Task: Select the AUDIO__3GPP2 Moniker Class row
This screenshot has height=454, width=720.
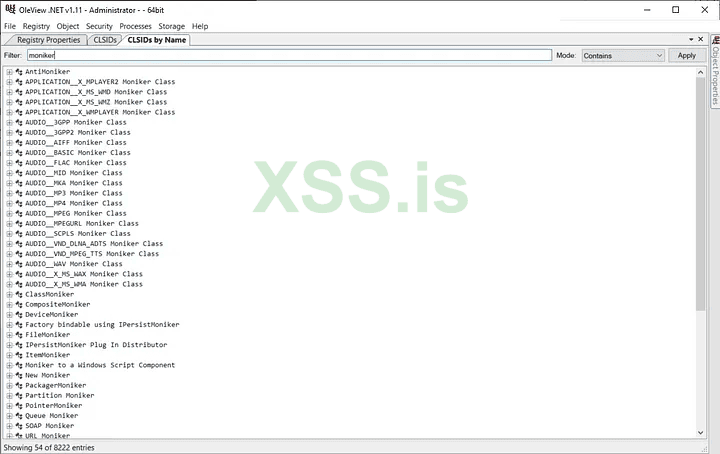Action: coord(78,132)
